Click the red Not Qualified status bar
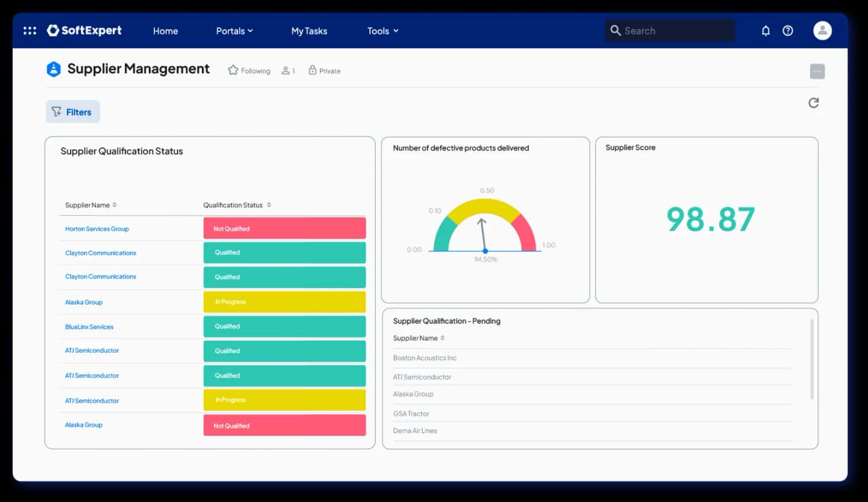The width and height of the screenshot is (868, 502). [x=285, y=228]
